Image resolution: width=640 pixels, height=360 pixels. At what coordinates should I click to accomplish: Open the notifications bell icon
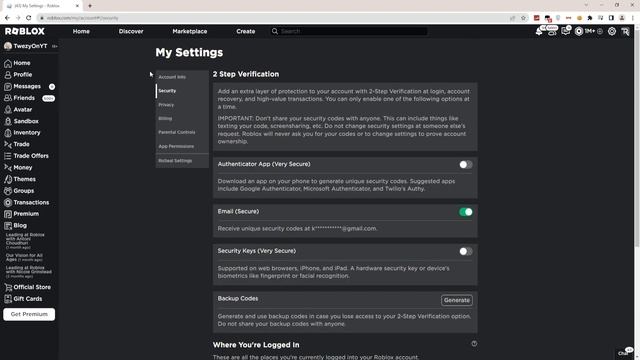point(539,31)
